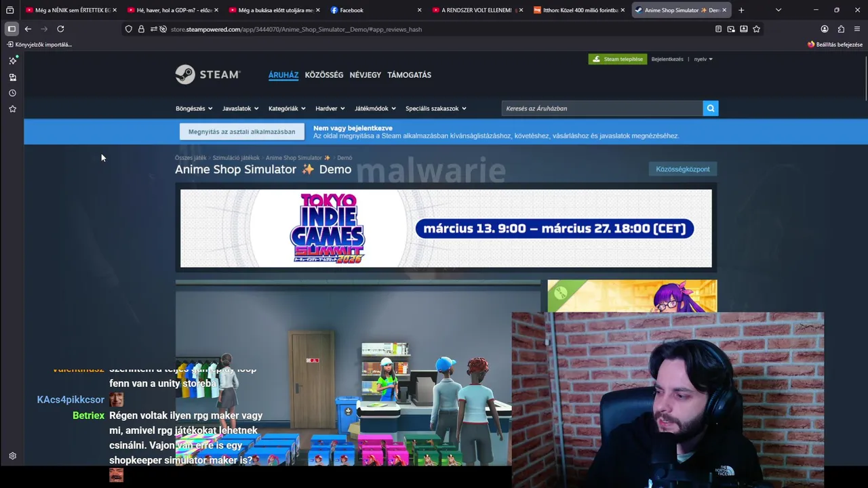Click 'Könyvjelzők importálása...' in bookmarks bar
Screen dimensions: 868x488
click(x=39, y=45)
